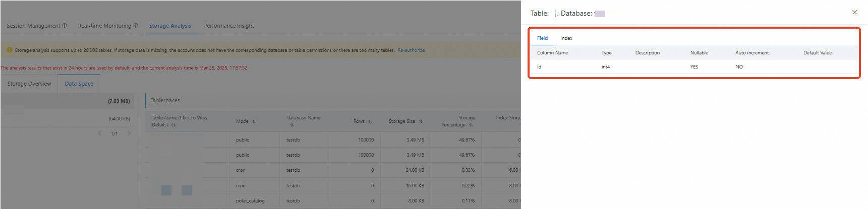Click the help icon beside Real-time Monitoring
Image resolution: width=868 pixels, height=209 pixels.
[x=136, y=26]
